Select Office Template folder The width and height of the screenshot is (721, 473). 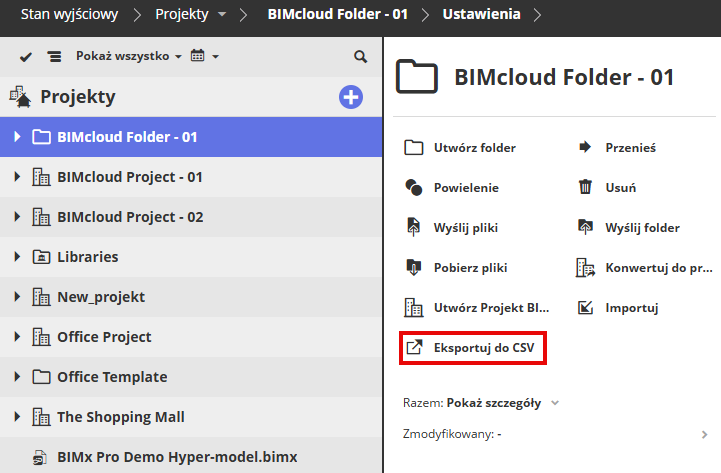click(x=191, y=377)
